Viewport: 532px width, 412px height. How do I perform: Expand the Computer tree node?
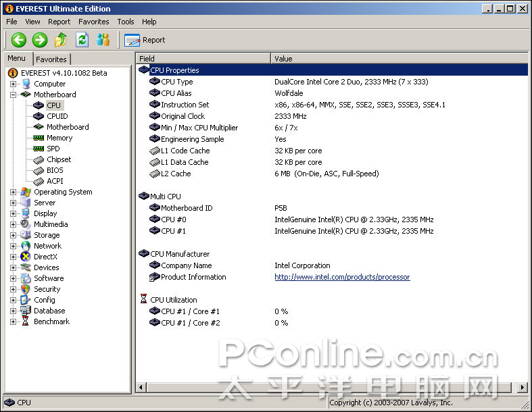pyautogui.click(x=13, y=84)
